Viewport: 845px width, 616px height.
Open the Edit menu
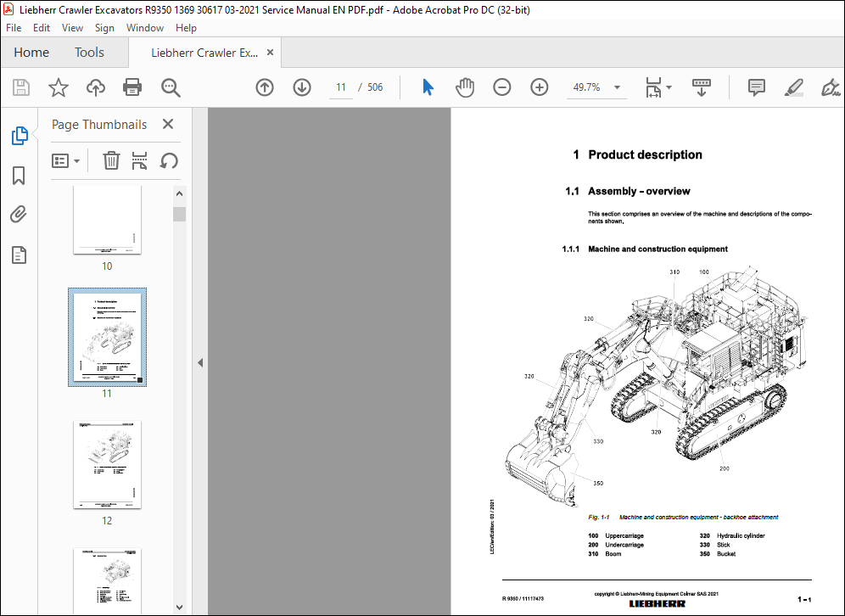click(x=42, y=28)
